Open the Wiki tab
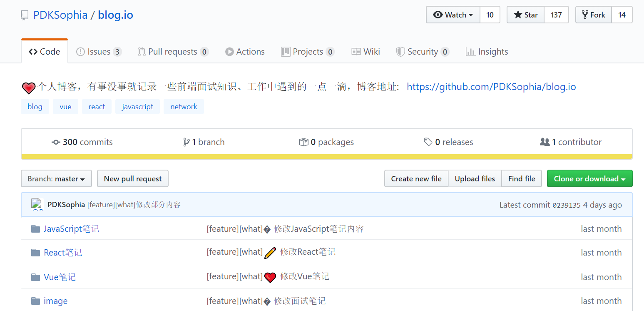This screenshot has height=311, width=644. (x=366, y=52)
